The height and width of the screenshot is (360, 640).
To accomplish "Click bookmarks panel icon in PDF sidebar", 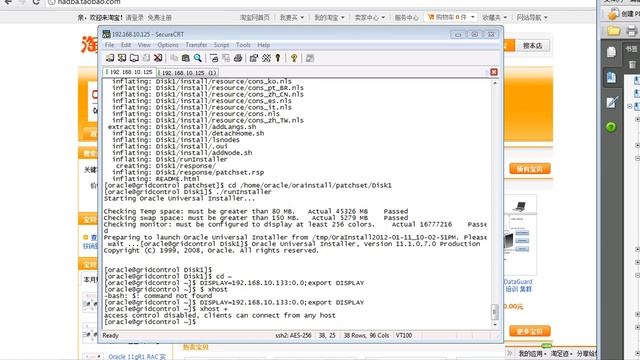I will 611,77.
